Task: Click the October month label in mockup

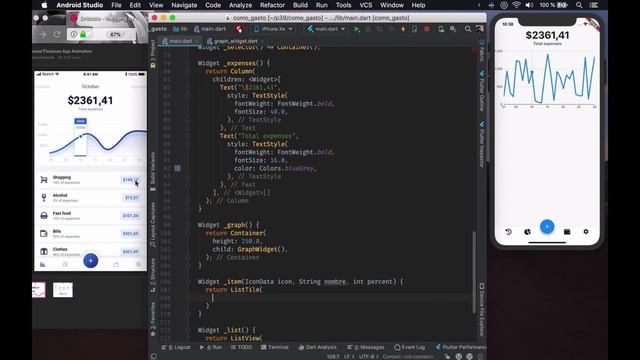Action: point(91,87)
